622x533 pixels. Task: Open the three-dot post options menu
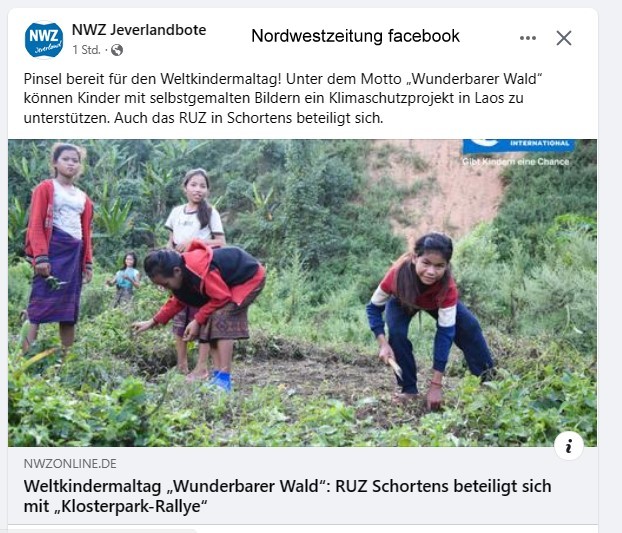point(528,38)
